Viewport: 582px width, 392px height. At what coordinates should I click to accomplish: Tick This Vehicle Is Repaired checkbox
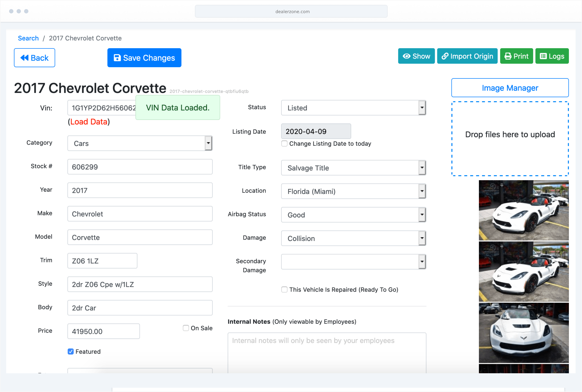tap(284, 289)
